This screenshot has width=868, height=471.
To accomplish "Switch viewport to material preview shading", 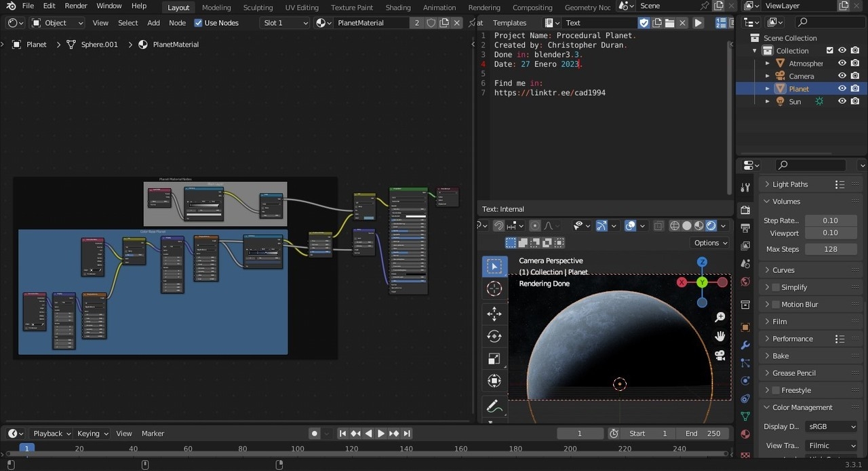I will pyautogui.click(x=699, y=226).
